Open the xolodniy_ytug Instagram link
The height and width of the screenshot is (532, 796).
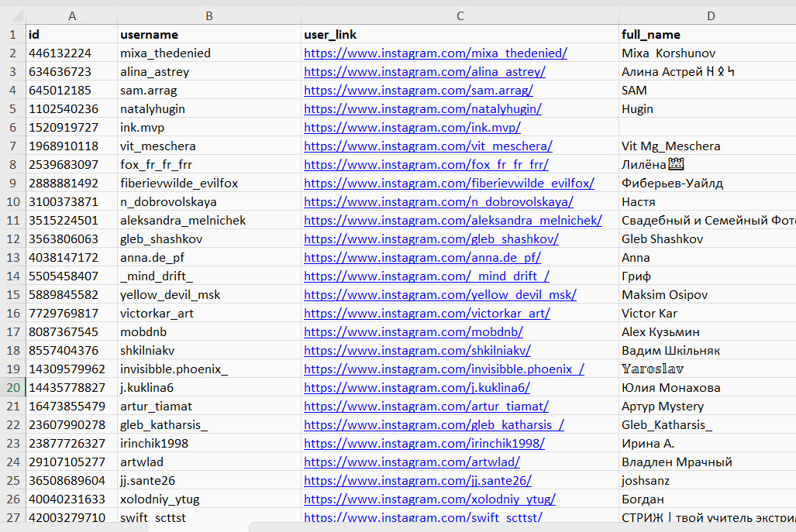pos(429,499)
